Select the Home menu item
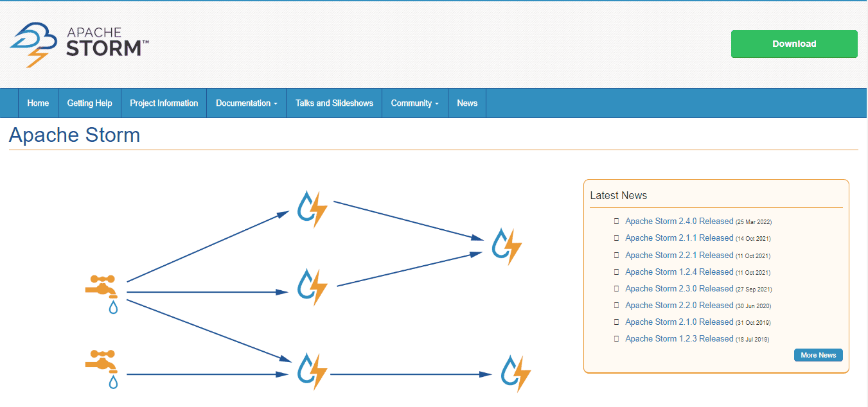The width and height of the screenshot is (868, 407). pyautogui.click(x=37, y=103)
